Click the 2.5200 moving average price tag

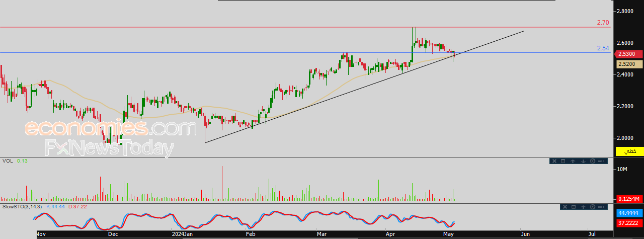(x=630, y=64)
